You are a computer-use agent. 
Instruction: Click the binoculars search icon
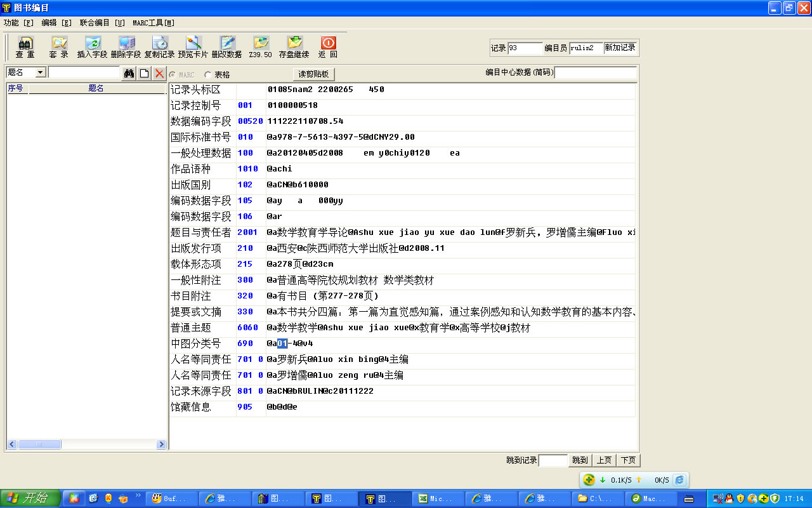(x=129, y=73)
